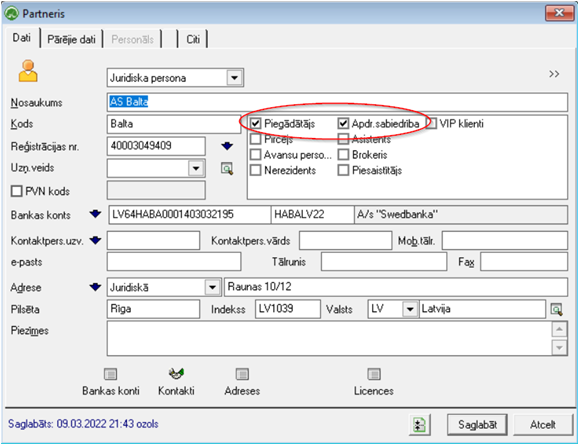Viewport: 578px width, 444px height.
Task: Tick the PVN kods checkbox
Action: pos(17,191)
